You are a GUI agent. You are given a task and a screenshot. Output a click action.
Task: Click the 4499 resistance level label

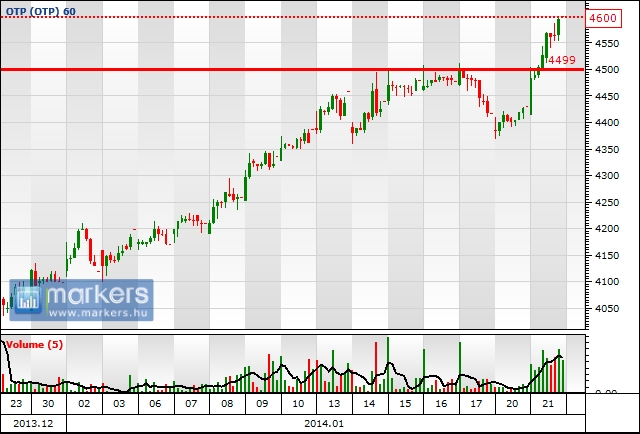pyautogui.click(x=562, y=60)
